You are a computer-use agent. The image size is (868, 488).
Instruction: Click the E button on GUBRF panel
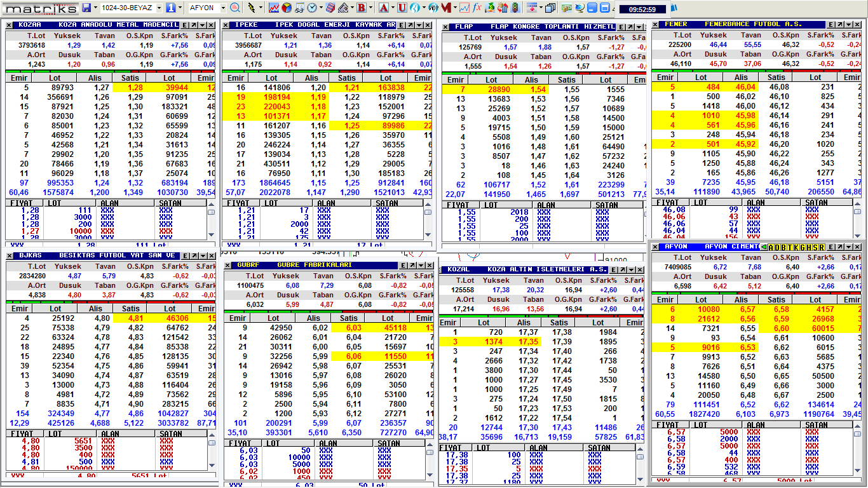coord(403,265)
